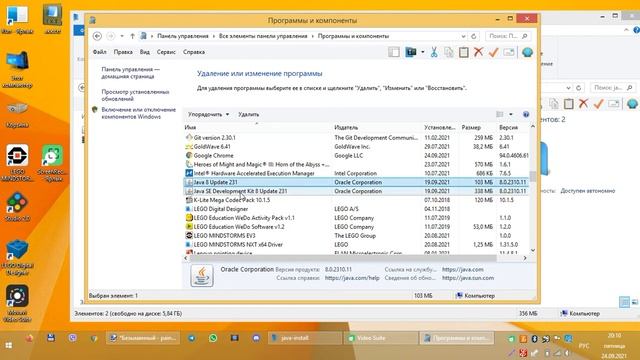Expand the address bar history dropdown
The image size is (640, 360).
click(x=463, y=36)
